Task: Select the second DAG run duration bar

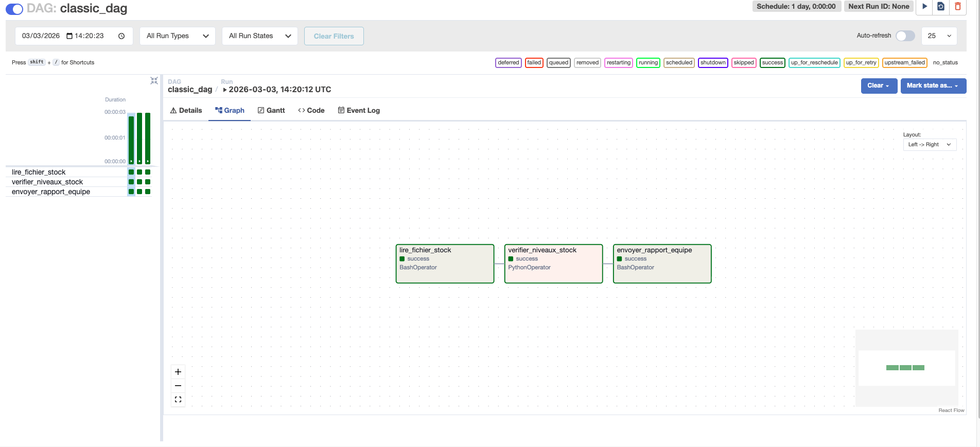Action: (x=139, y=138)
